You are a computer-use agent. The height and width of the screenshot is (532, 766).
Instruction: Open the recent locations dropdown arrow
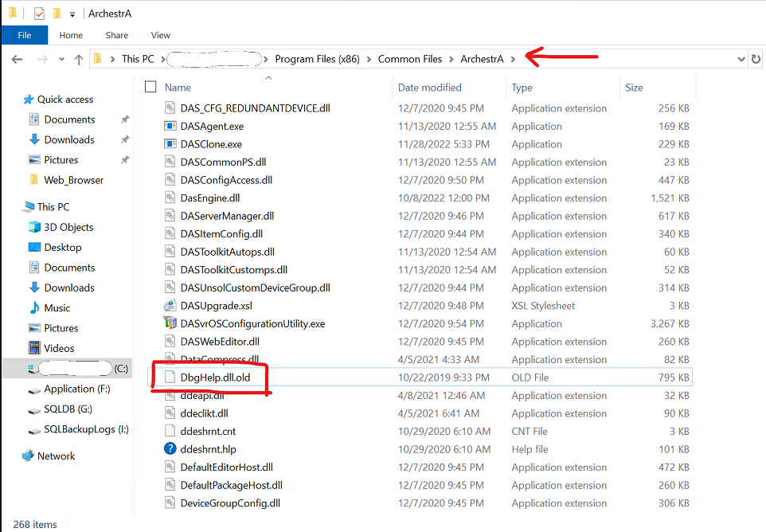click(61, 60)
